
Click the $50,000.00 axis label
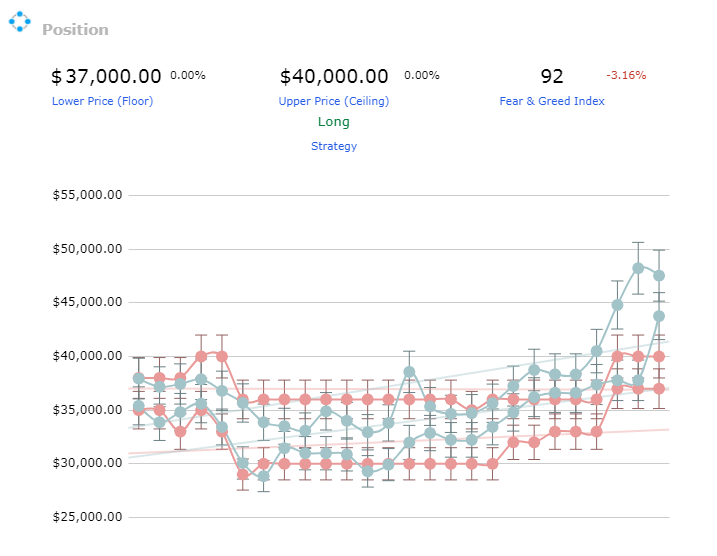[x=87, y=249]
